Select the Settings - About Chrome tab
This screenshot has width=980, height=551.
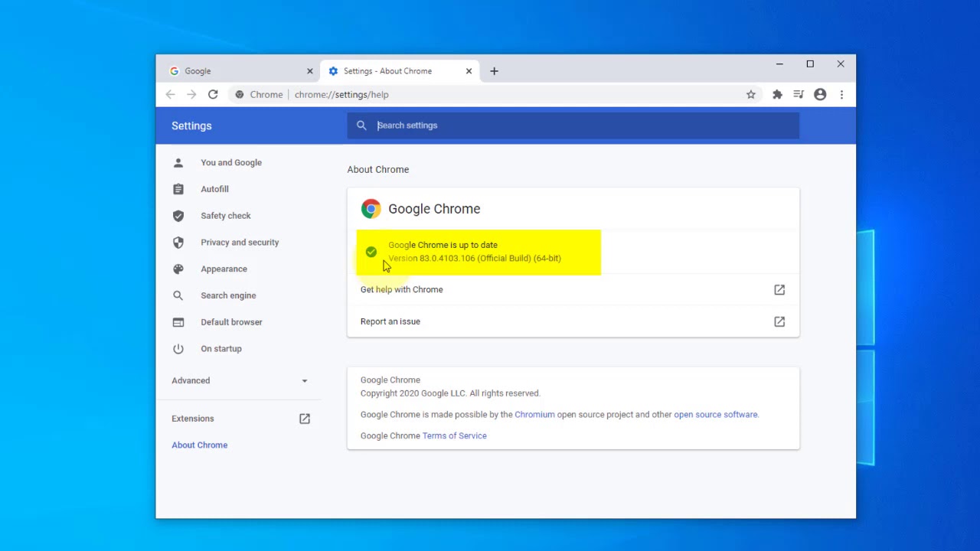click(400, 71)
